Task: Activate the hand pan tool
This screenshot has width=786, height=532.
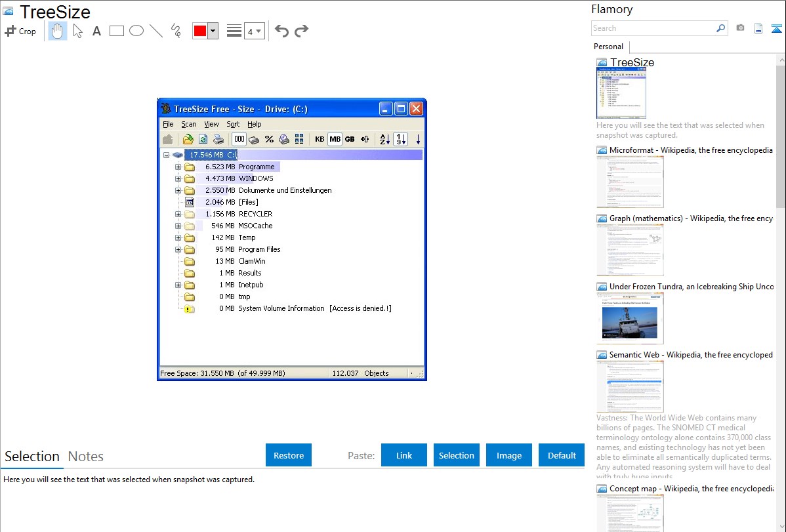Action: coord(58,31)
